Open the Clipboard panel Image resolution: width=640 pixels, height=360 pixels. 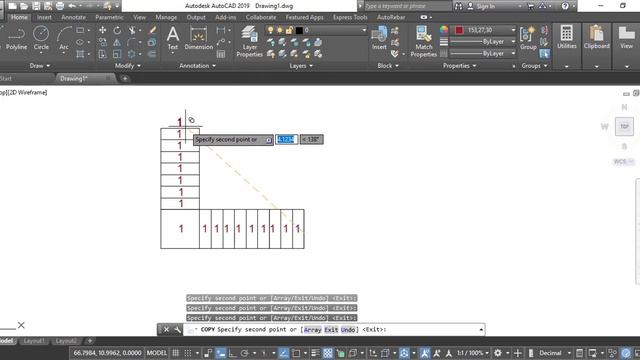click(x=596, y=38)
